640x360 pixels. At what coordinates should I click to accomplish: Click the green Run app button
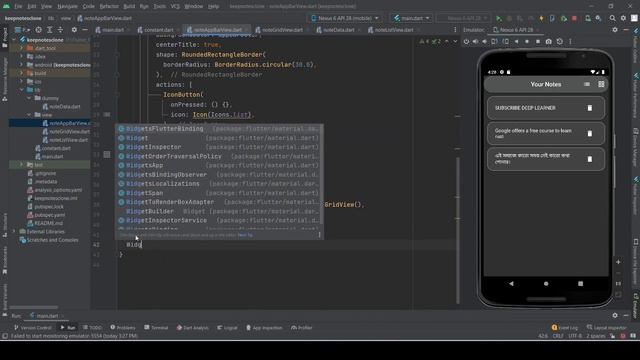pyautogui.click(x=498, y=18)
